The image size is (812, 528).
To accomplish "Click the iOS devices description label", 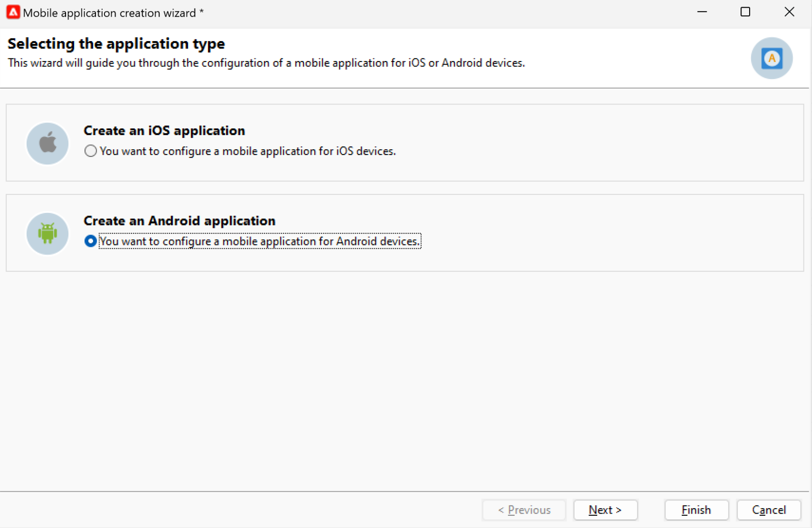I will click(x=248, y=151).
